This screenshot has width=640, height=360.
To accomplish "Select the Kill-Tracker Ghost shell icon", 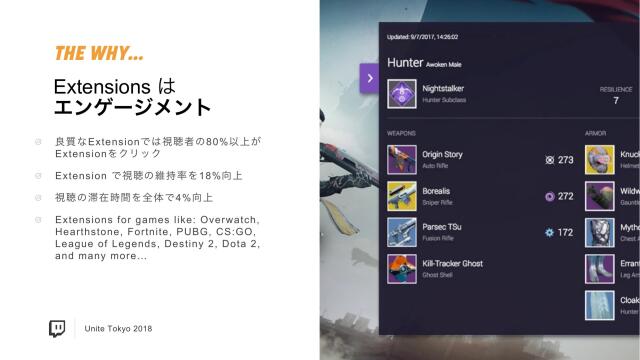I will 402,269.
